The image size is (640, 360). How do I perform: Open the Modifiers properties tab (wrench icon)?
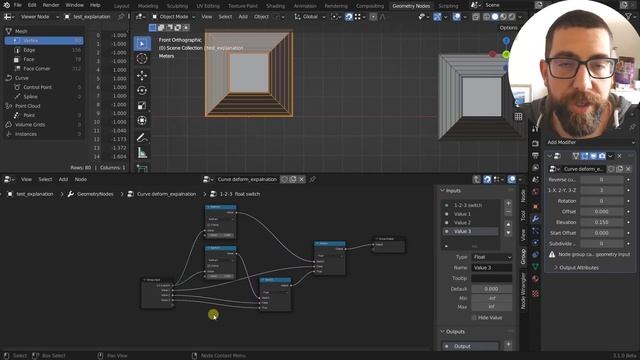(536, 219)
